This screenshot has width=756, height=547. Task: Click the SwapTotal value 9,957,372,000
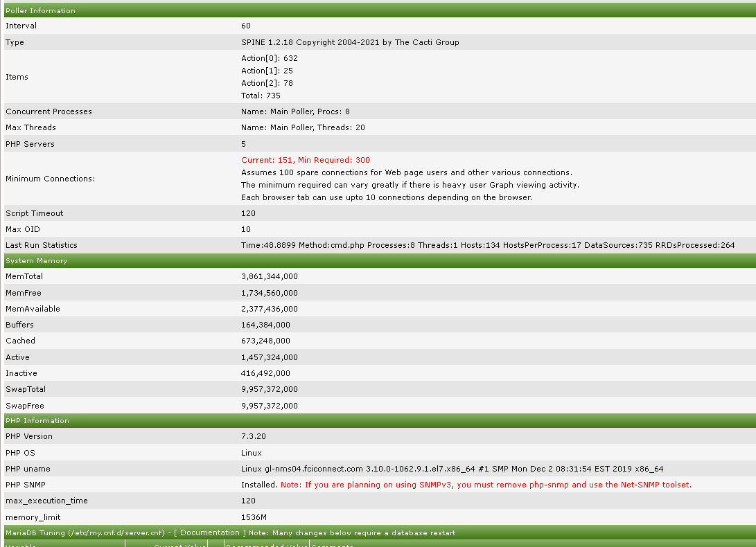270,389
